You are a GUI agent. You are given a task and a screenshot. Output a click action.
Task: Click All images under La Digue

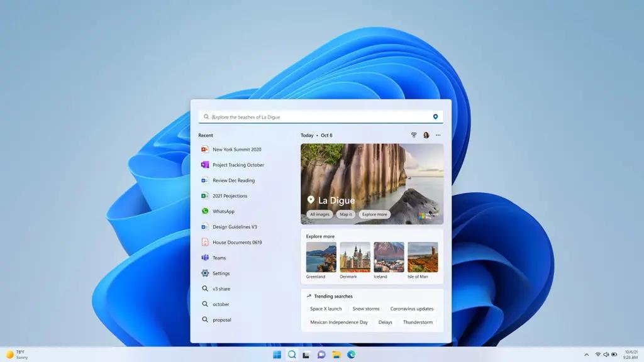click(319, 214)
